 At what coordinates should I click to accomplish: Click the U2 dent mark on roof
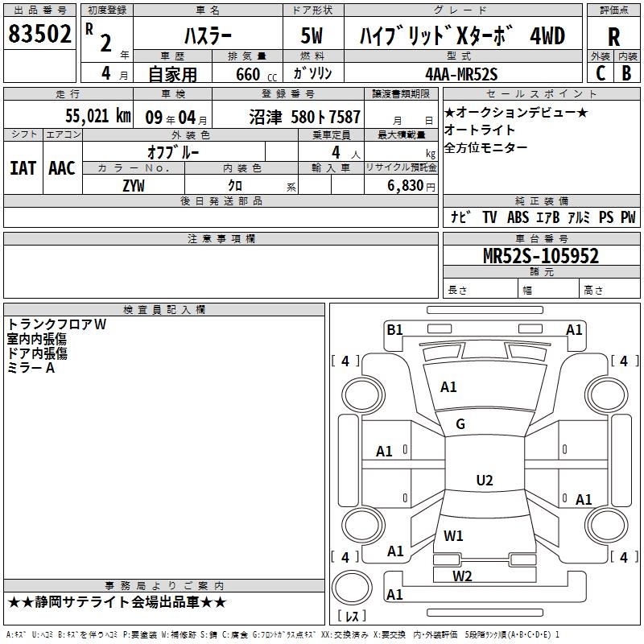[484, 481]
